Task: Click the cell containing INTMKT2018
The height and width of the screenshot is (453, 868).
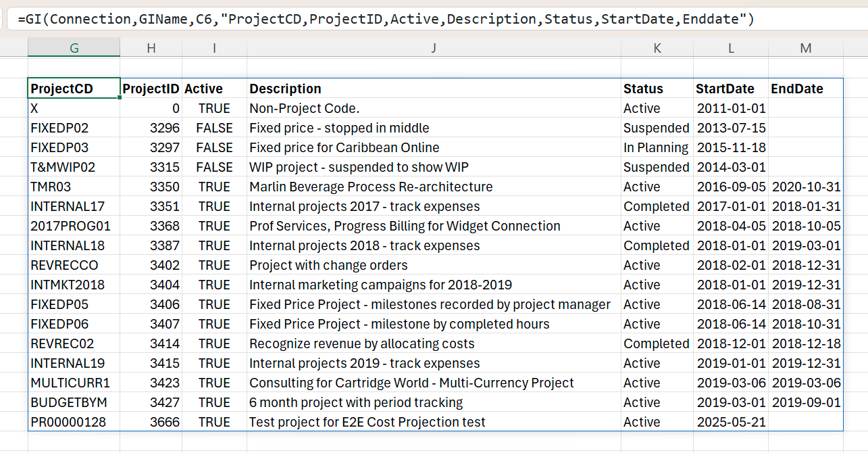Action: tap(74, 285)
